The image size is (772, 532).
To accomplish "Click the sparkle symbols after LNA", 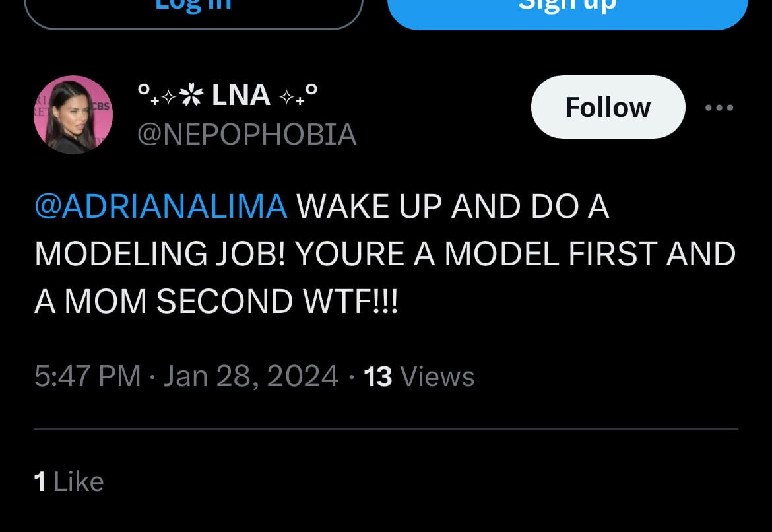I will click(x=298, y=96).
